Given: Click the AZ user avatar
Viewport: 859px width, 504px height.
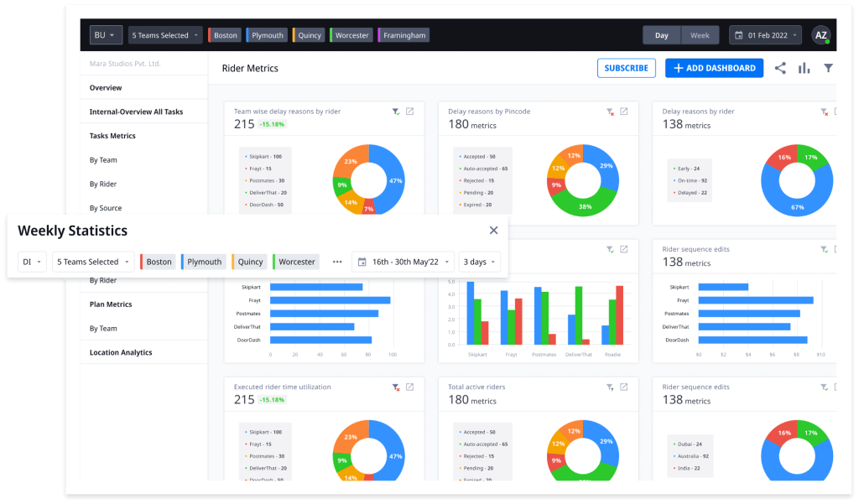Looking at the screenshot, I should [820, 35].
